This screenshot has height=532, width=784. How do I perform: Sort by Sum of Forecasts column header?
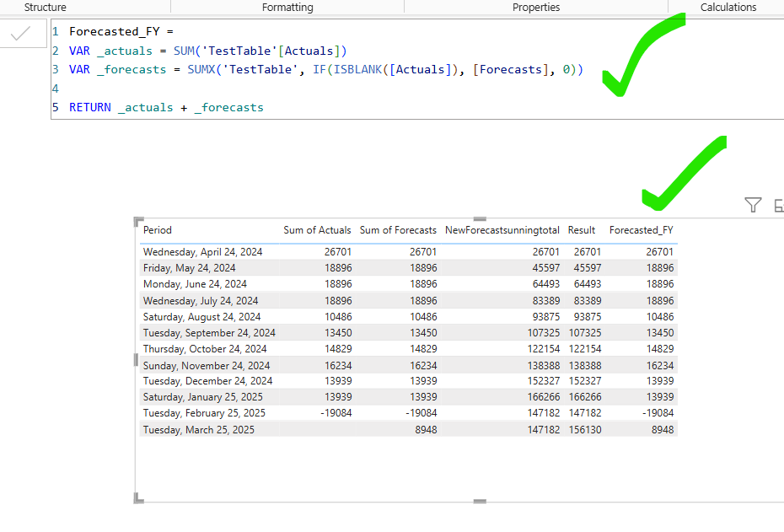point(398,230)
